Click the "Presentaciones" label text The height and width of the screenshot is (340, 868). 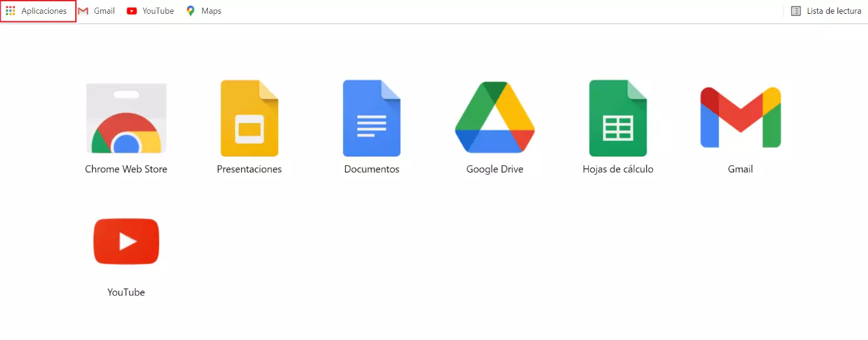pos(249,169)
